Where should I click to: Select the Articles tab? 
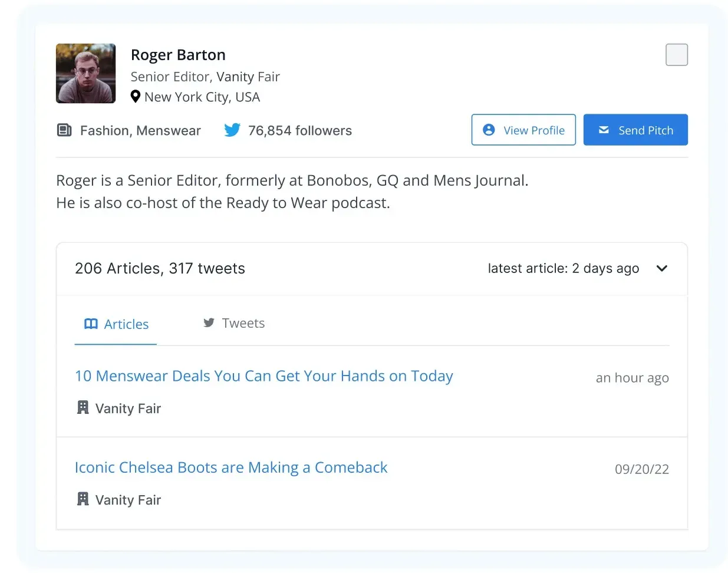(116, 324)
